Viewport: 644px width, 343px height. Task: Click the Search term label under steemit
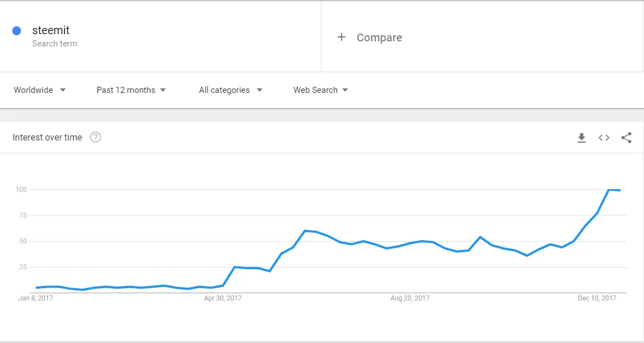coord(55,44)
